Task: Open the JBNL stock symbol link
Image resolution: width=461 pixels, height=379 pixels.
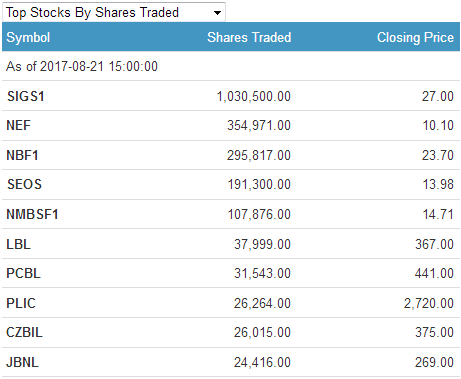Action: pos(22,362)
